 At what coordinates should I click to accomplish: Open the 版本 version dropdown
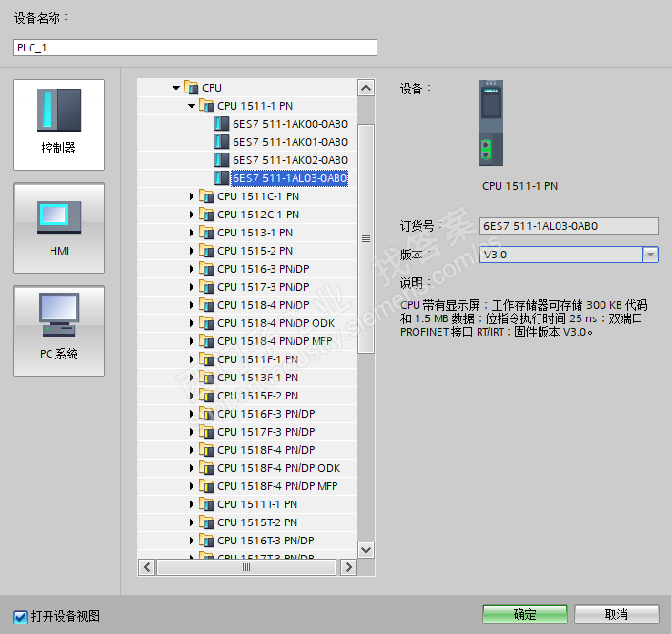(x=650, y=255)
